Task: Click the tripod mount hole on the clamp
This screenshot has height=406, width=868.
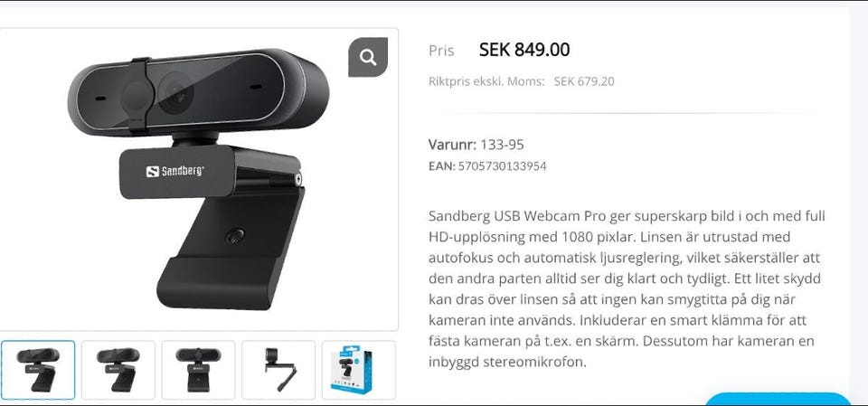Action: tap(235, 236)
